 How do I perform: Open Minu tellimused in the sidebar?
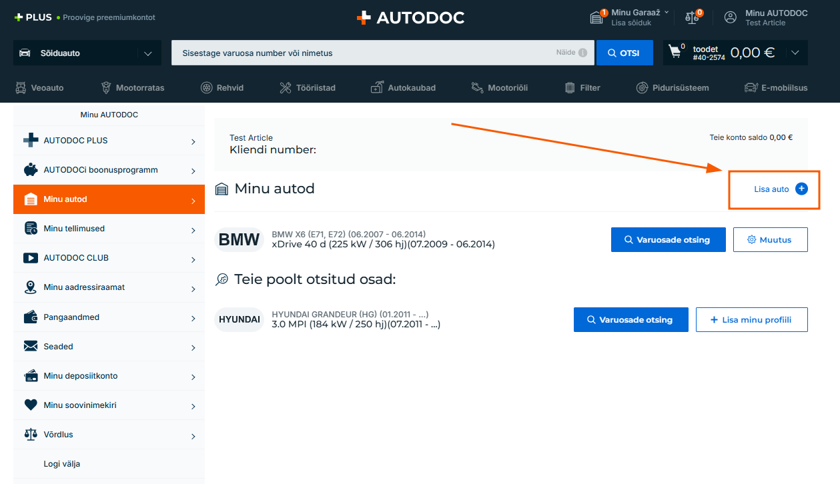[x=109, y=229]
